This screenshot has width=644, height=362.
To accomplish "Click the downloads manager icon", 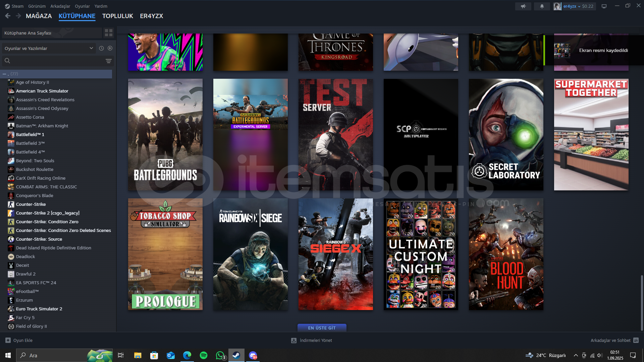I will [294, 340].
